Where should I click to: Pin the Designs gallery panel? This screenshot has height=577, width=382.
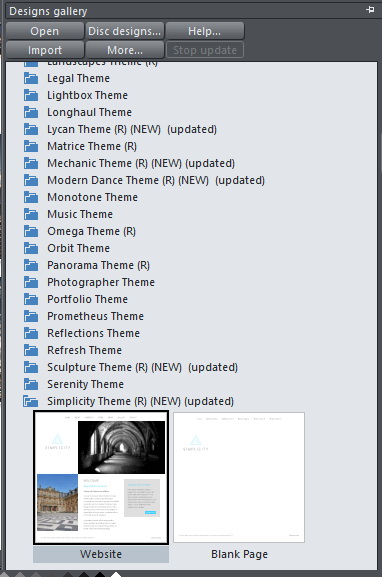point(370,10)
